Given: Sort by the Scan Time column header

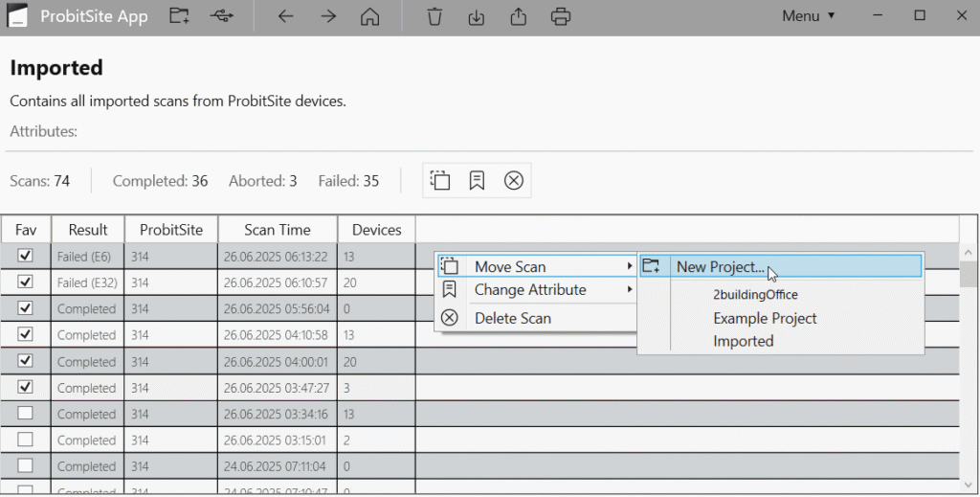Looking at the screenshot, I should tap(278, 230).
